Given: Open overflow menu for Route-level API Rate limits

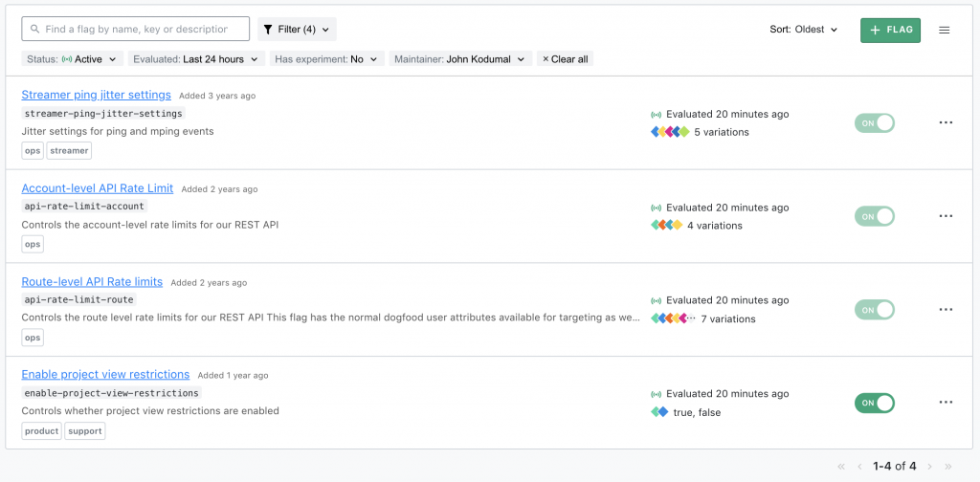Looking at the screenshot, I should tap(946, 310).
